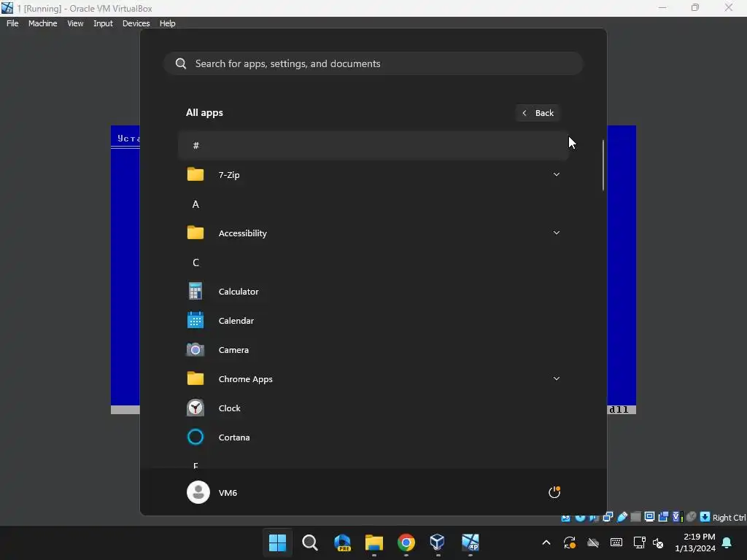The height and width of the screenshot is (560, 747).
Task: Click the Cortana label text
Action: [x=234, y=437]
